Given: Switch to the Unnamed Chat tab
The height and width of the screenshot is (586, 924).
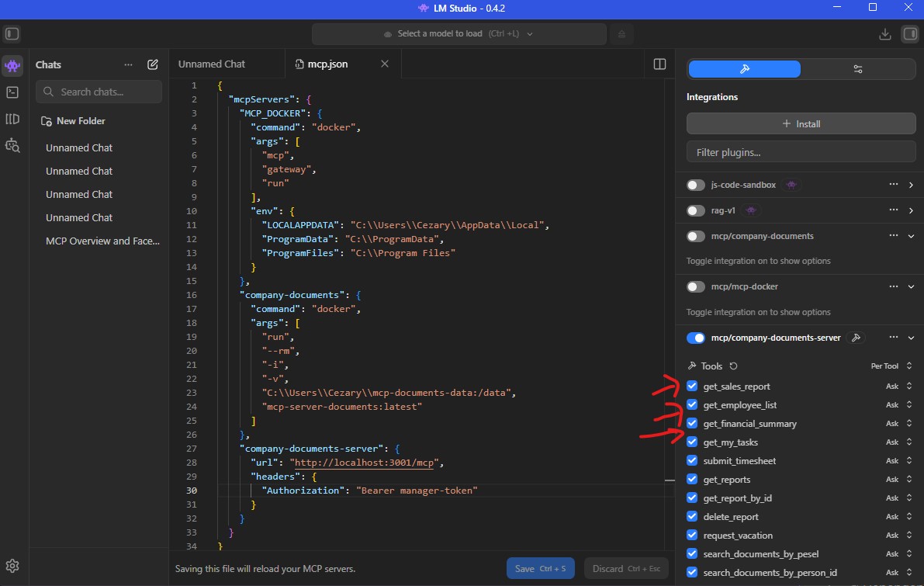Looking at the screenshot, I should pos(227,64).
